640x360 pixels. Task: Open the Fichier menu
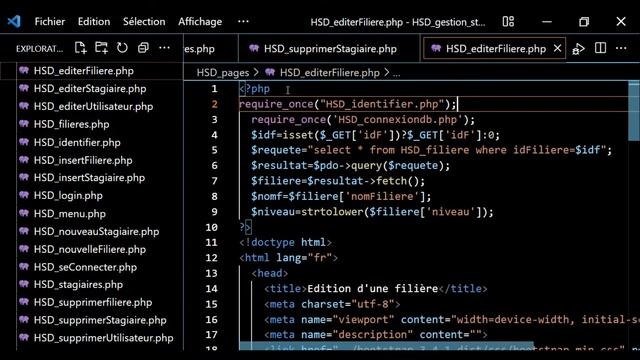tap(49, 22)
